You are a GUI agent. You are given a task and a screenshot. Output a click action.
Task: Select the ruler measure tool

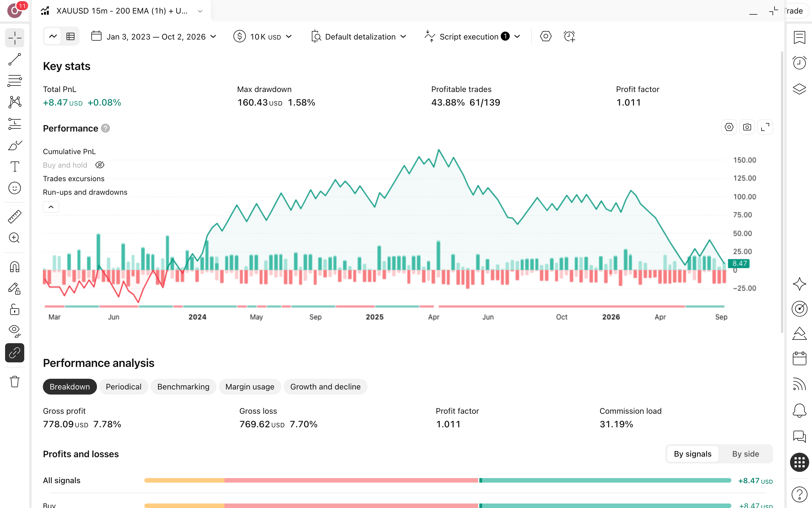pyautogui.click(x=15, y=217)
